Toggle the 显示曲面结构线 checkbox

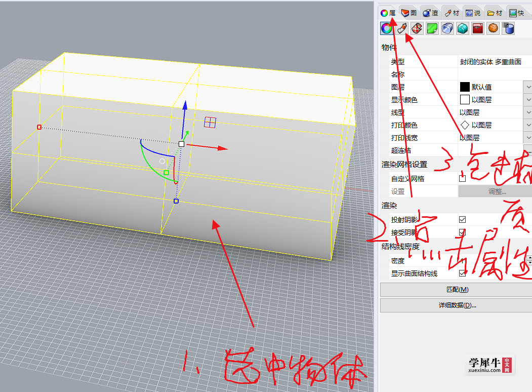pos(463,273)
